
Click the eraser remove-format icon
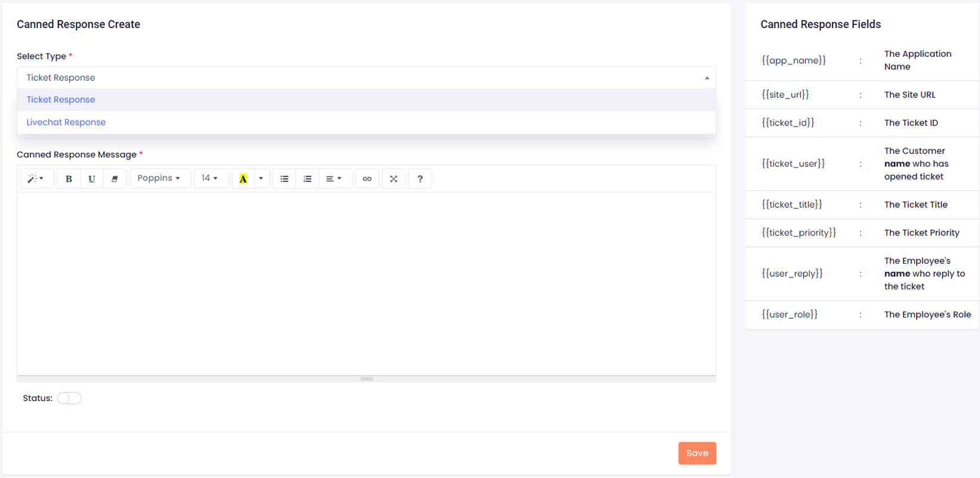[x=115, y=178]
